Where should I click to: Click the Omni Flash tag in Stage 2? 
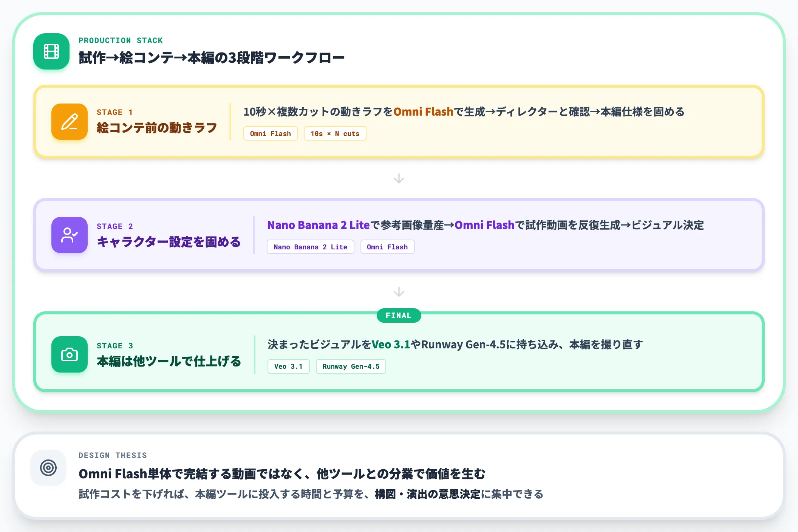pos(388,247)
